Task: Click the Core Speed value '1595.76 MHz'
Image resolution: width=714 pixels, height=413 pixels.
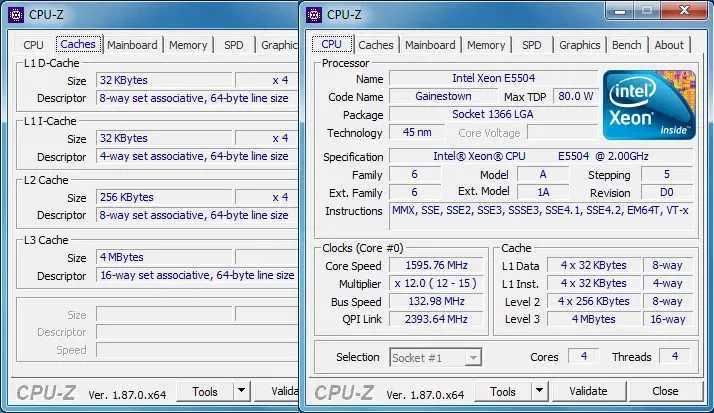Action: click(x=436, y=265)
